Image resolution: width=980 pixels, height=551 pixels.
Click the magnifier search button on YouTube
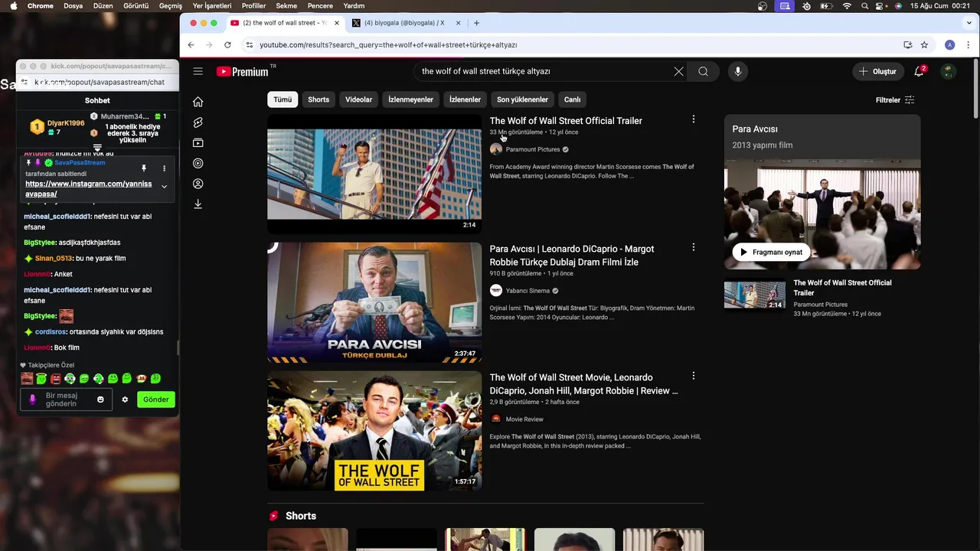point(703,71)
